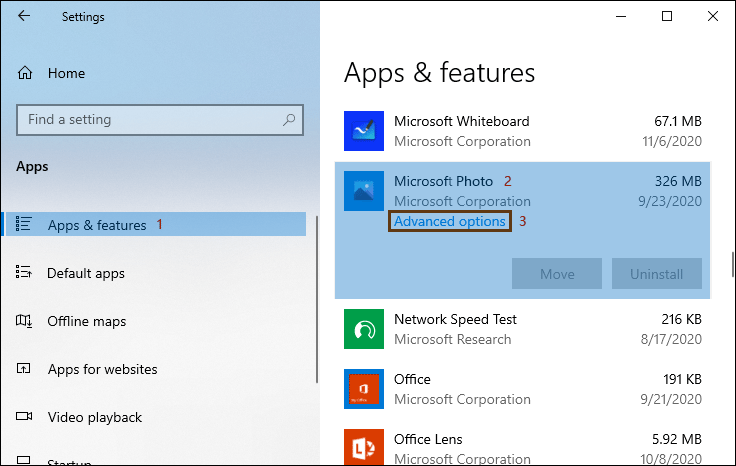Click the 326 MB size value
This screenshot has height=466, width=736.
[678, 182]
